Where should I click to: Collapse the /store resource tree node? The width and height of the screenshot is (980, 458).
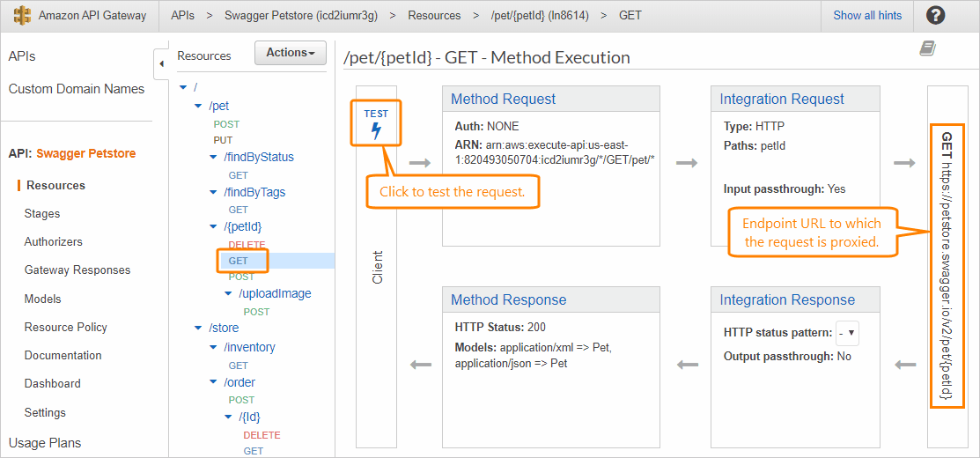[x=198, y=328]
